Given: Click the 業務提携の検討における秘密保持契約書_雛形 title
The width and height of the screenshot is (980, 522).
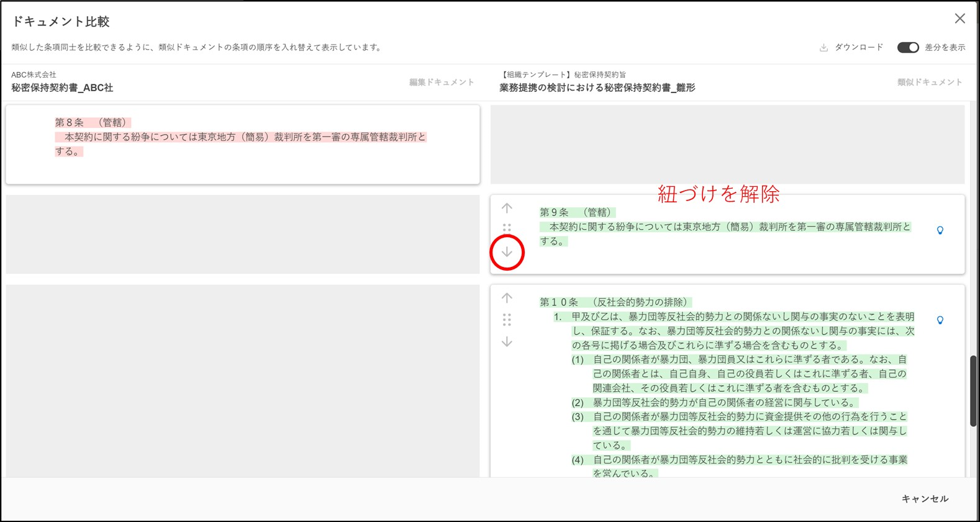Looking at the screenshot, I should point(597,88).
